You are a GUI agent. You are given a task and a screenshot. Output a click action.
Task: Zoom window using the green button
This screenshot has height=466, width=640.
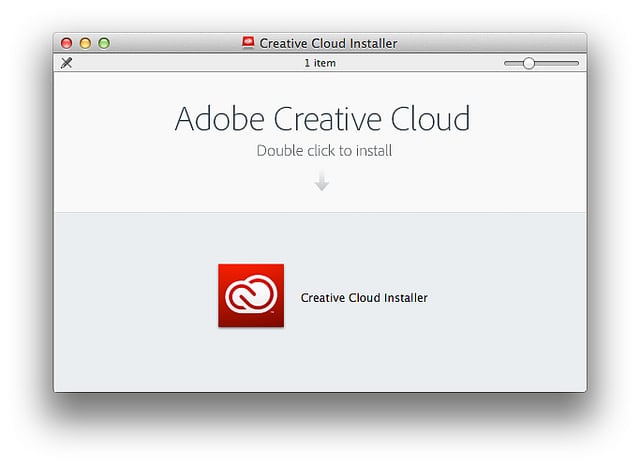[104, 43]
